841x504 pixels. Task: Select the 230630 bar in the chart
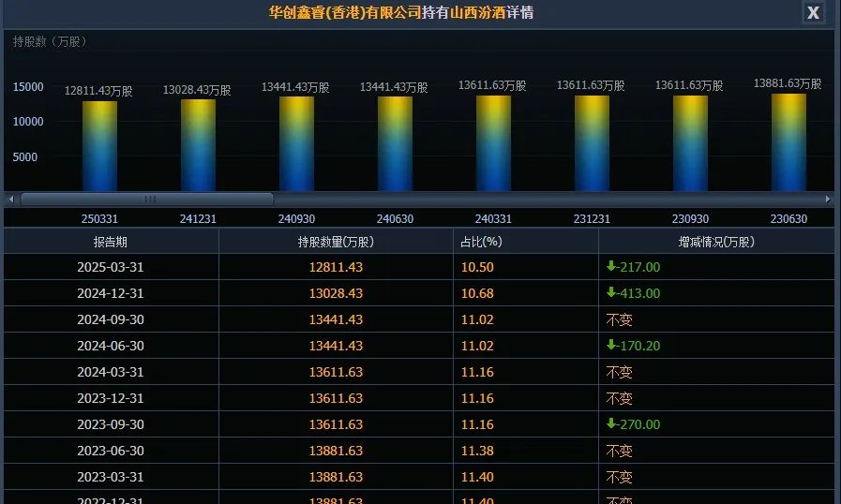tap(788, 142)
